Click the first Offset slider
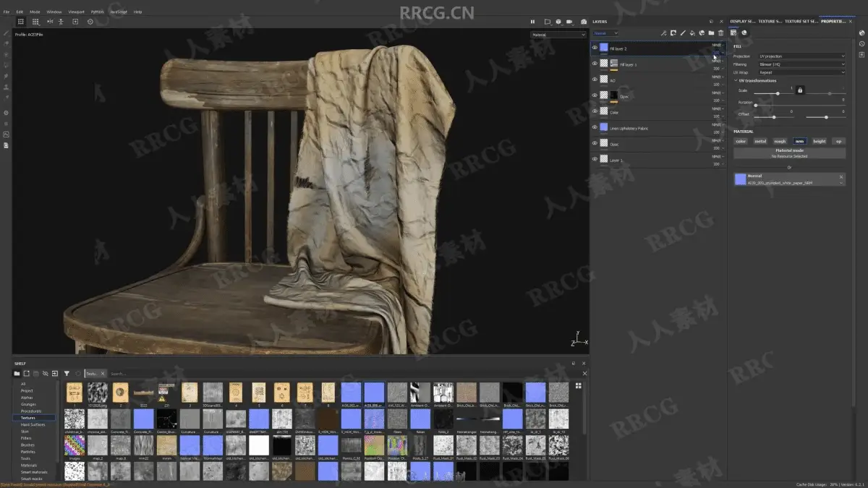Viewport: 868px width, 488px height. tap(773, 116)
